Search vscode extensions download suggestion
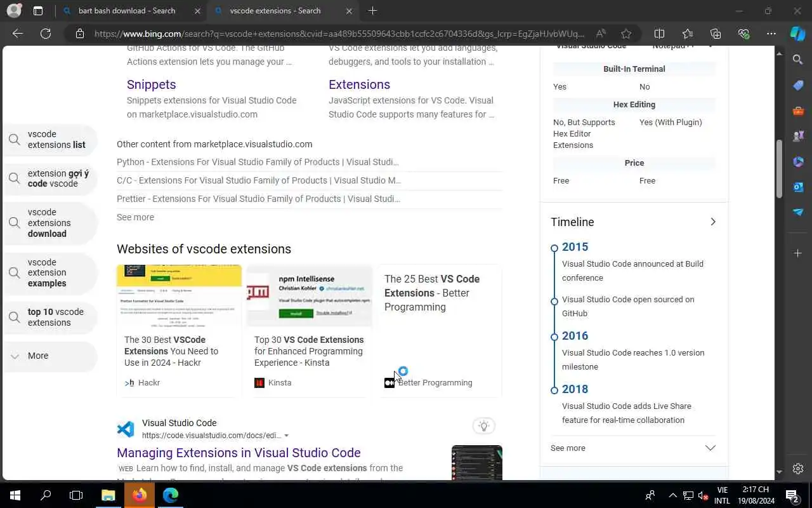This screenshot has width=812, height=508. coord(50,223)
